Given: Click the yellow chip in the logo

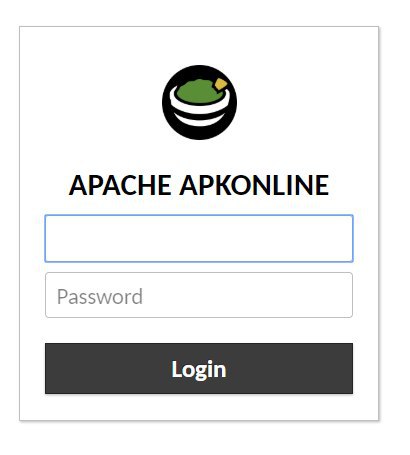Looking at the screenshot, I should (x=221, y=84).
